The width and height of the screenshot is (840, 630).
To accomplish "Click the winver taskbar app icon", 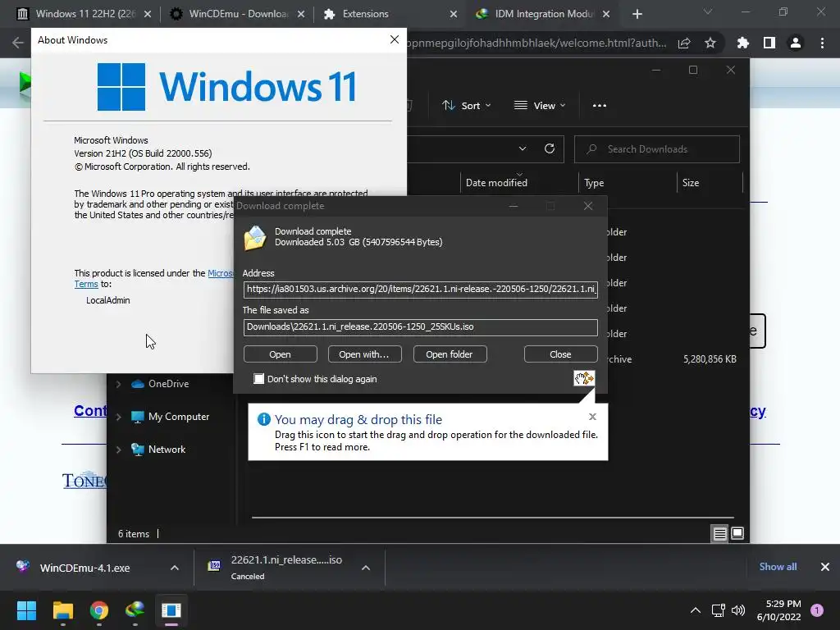I will [x=171, y=610].
